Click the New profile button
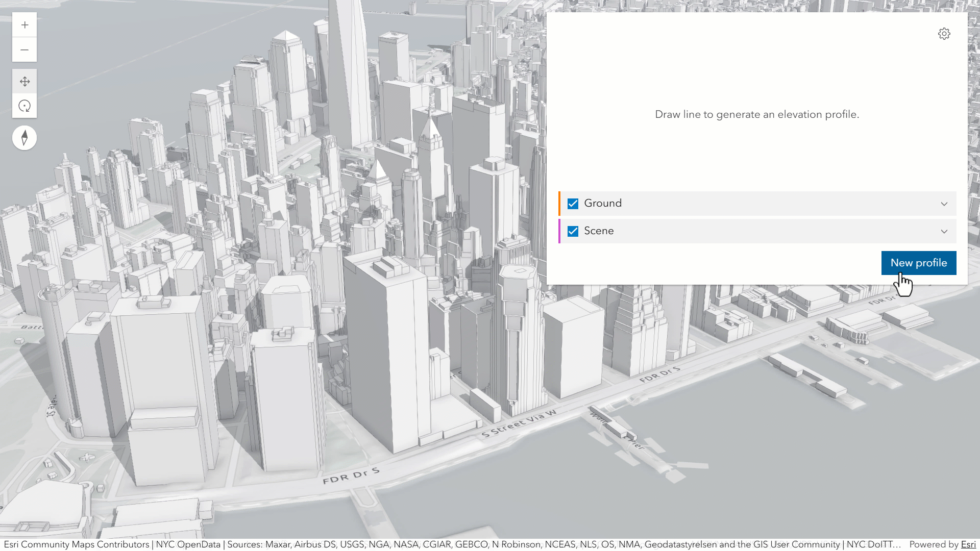The height and width of the screenshot is (551, 980). click(918, 263)
